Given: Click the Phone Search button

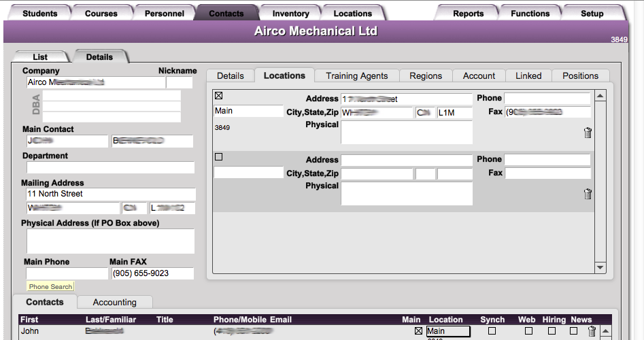Looking at the screenshot, I should pos(50,286).
